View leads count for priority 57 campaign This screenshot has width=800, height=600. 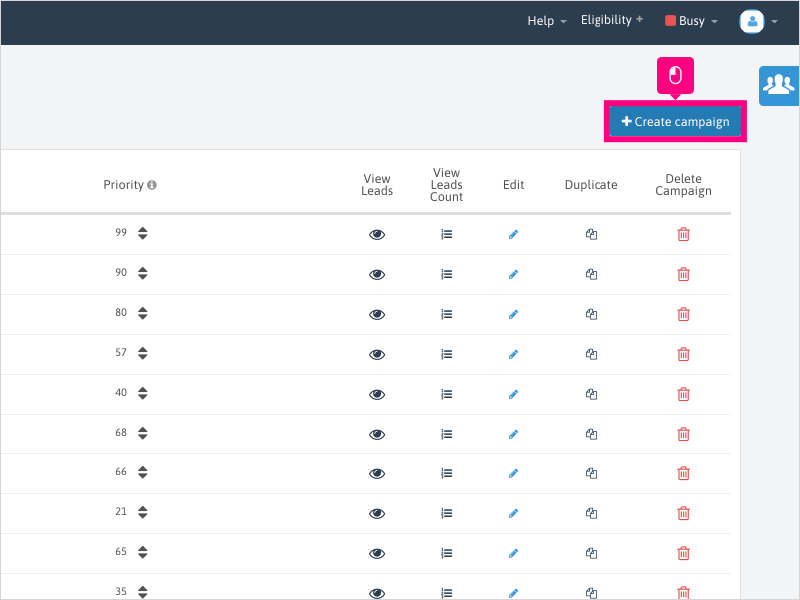pos(446,354)
